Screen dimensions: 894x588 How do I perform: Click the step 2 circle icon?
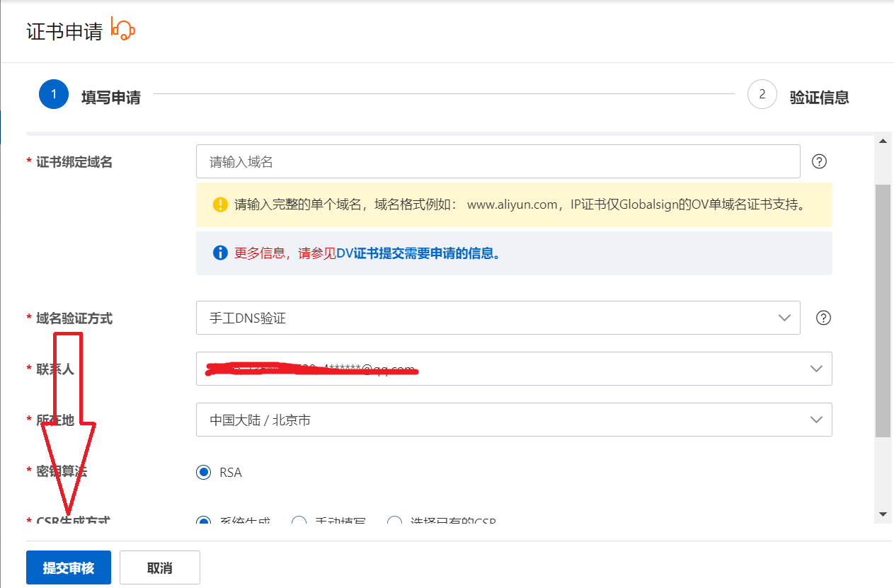(x=762, y=95)
